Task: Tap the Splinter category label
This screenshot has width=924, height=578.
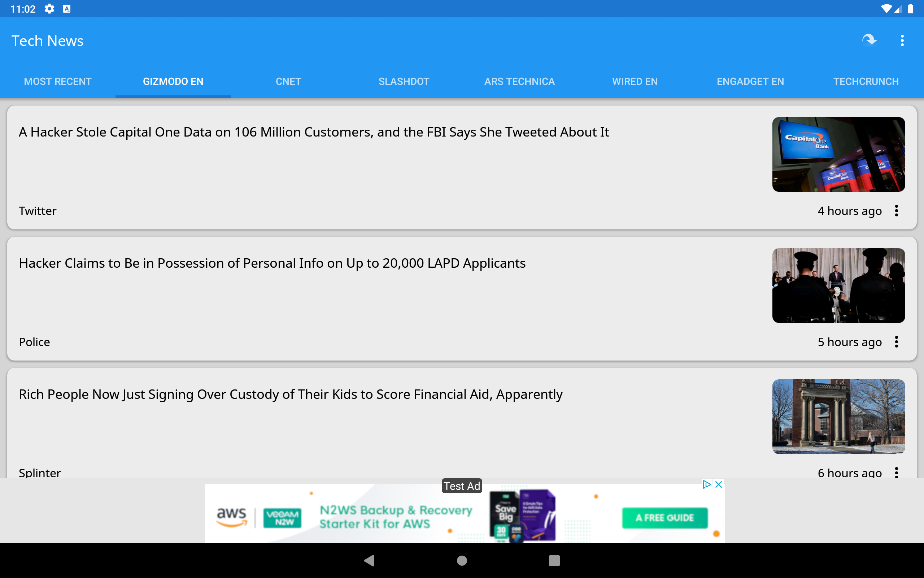Action: (x=40, y=473)
